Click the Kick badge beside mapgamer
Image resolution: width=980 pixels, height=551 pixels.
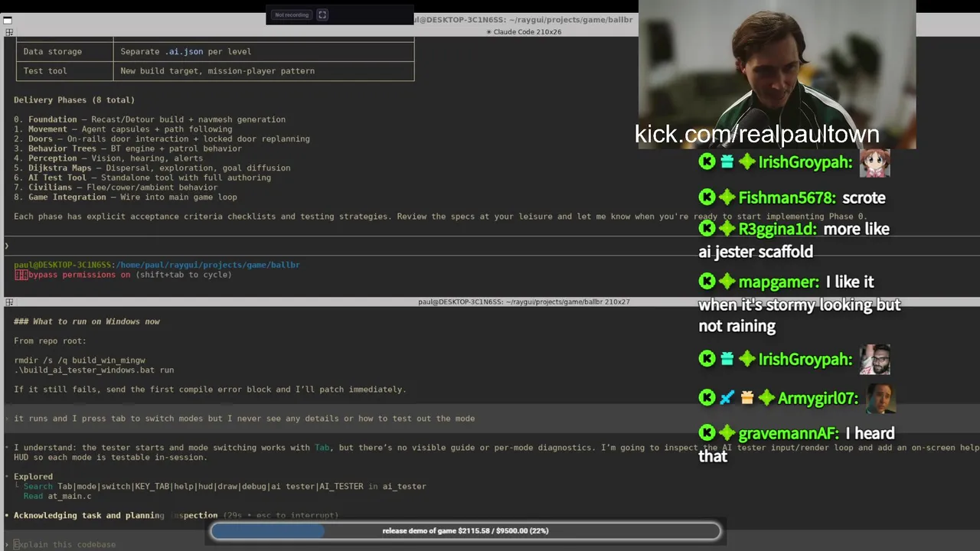[707, 282]
